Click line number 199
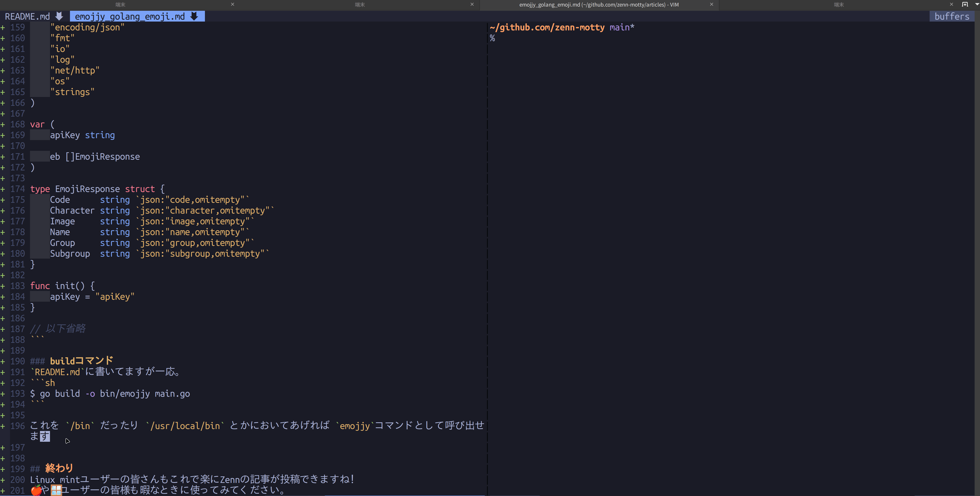 pyautogui.click(x=17, y=469)
